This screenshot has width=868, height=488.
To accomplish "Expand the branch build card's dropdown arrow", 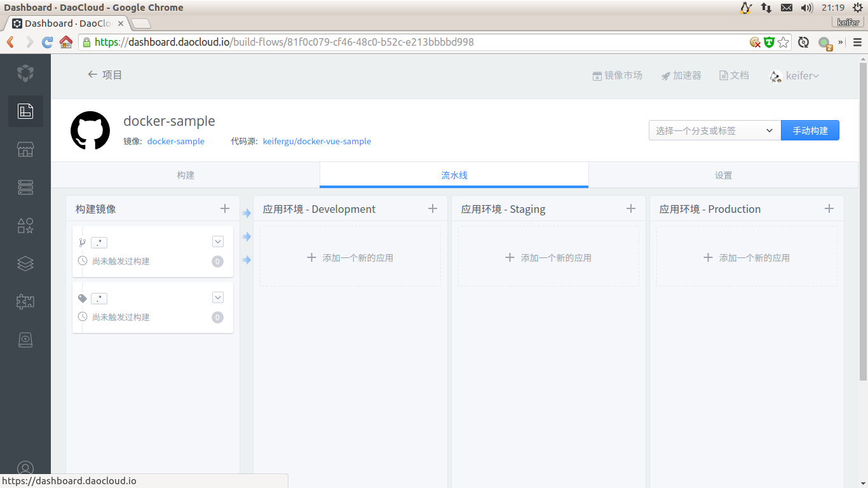I will point(218,241).
